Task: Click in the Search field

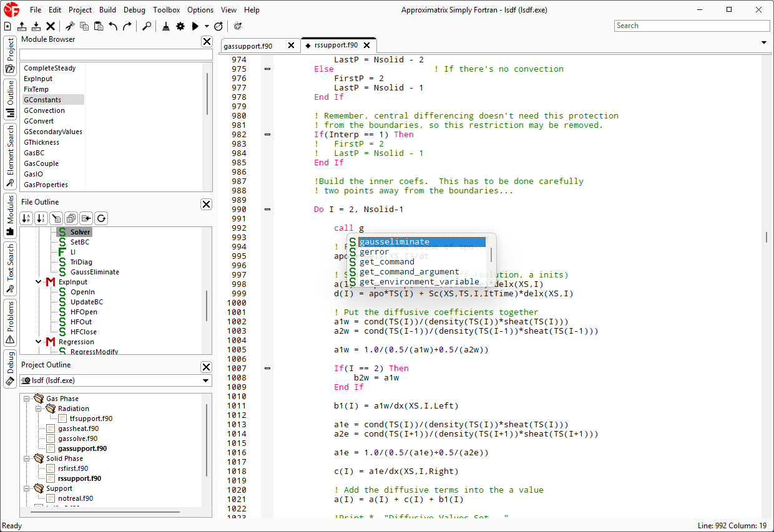Action: [692, 26]
